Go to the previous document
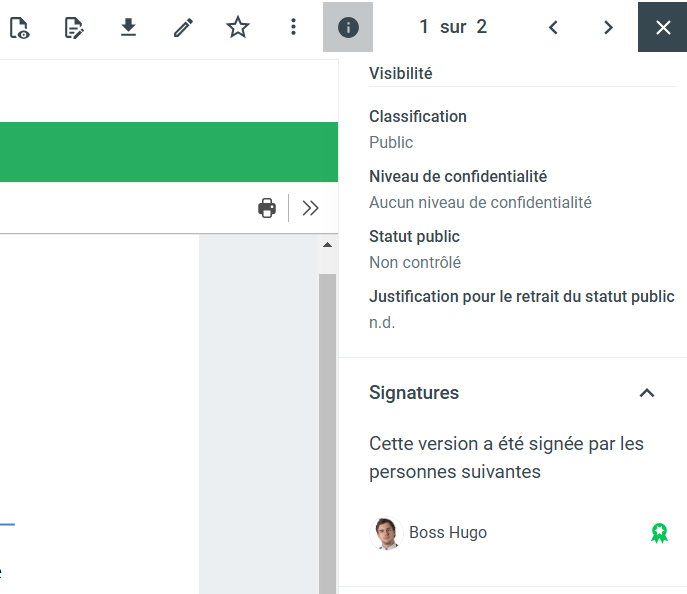Image resolution: width=687 pixels, height=594 pixels. tap(553, 28)
